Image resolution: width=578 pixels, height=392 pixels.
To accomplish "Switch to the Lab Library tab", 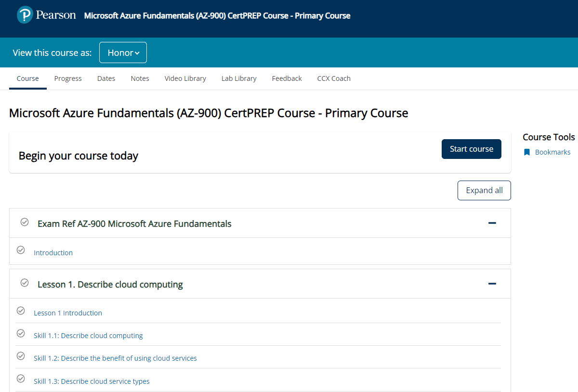I will 239,78.
